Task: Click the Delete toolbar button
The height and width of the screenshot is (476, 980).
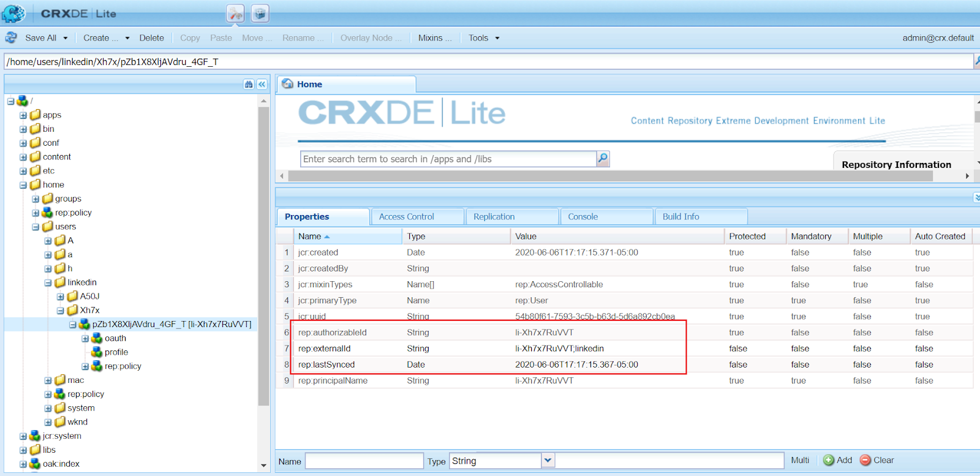Action: coord(151,38)
